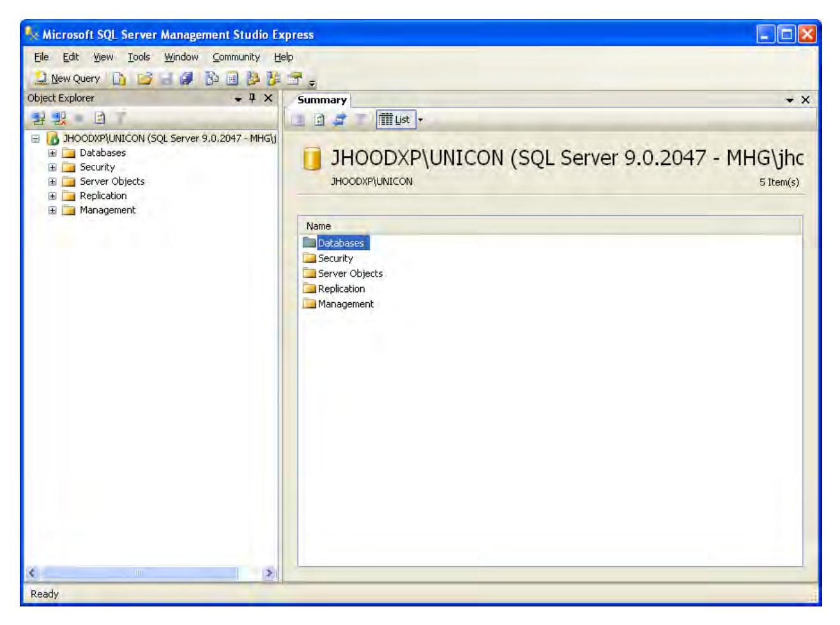
Task: Expand the Databases node in Object Explorer
Action: pos(53,153)
